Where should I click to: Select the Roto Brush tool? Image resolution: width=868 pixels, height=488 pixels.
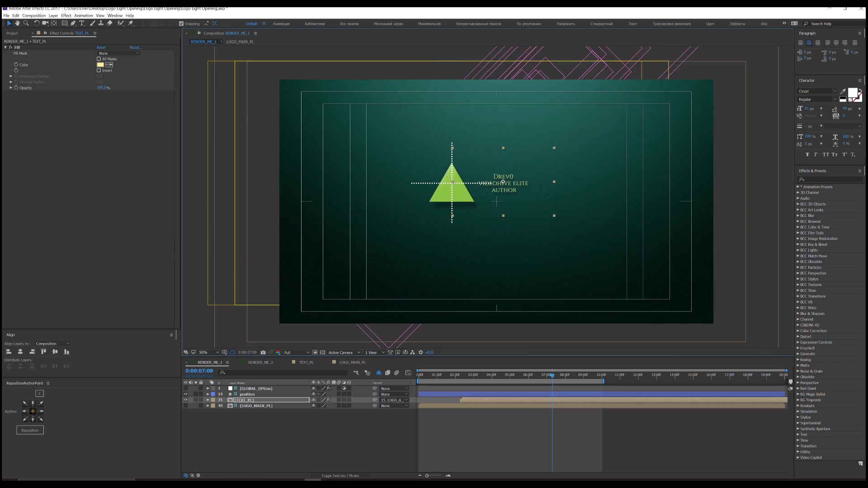pyautogui.click(x=120, y=23)
